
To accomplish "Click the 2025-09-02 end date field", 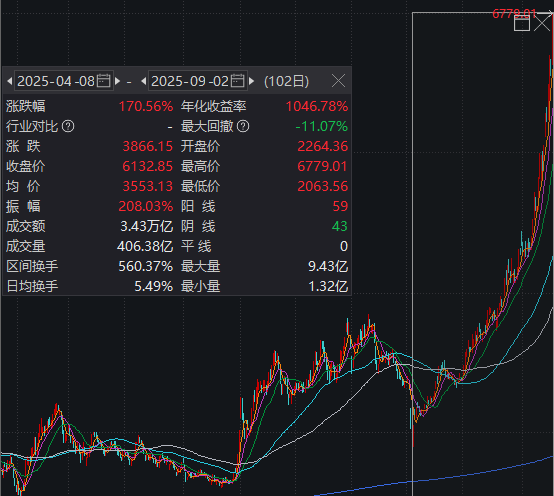I will pos(198,81).
